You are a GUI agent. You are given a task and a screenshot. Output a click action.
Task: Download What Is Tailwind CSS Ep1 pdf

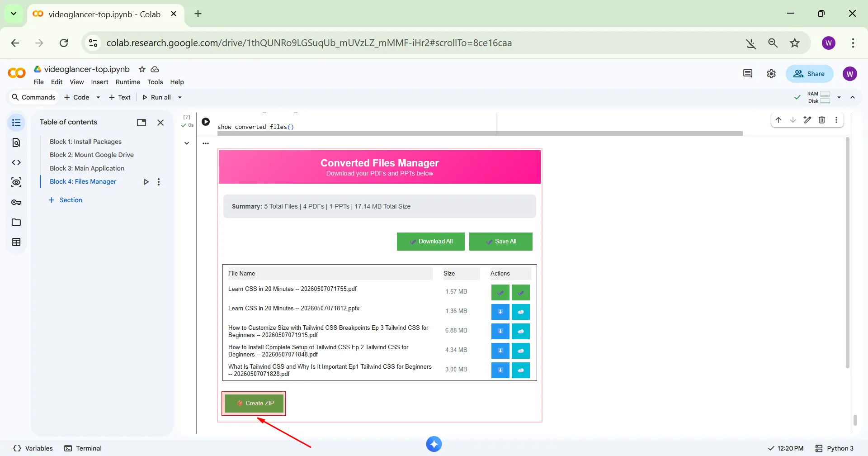click(x=500, y=370)
